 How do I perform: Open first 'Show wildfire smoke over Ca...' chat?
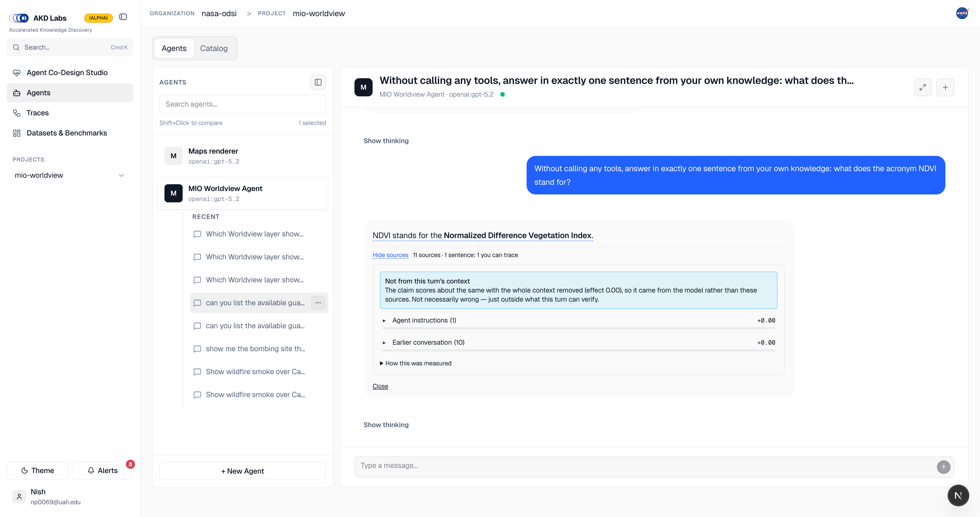tap(259, 372)
